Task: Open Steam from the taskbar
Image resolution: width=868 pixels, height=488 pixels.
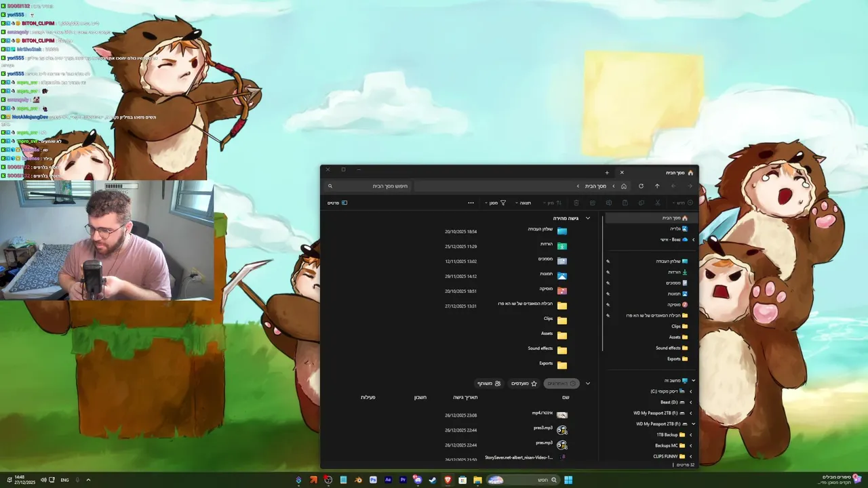Action: tap(433, 480)
